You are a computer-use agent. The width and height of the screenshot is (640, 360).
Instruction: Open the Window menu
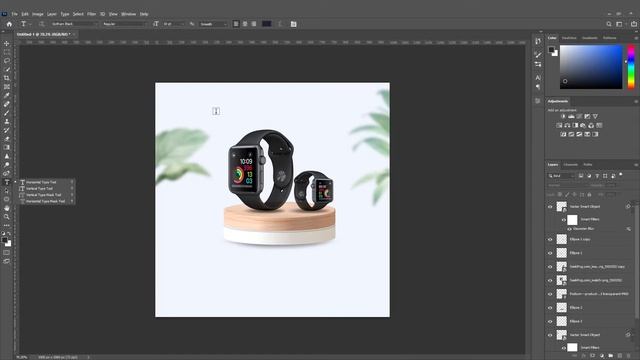click(x=128, y=14)
